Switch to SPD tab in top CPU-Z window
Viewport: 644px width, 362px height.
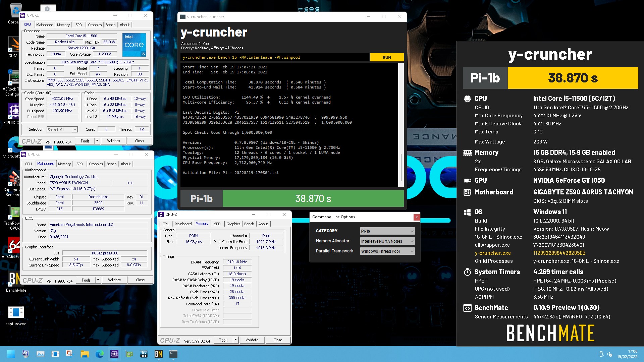[78, 25]
